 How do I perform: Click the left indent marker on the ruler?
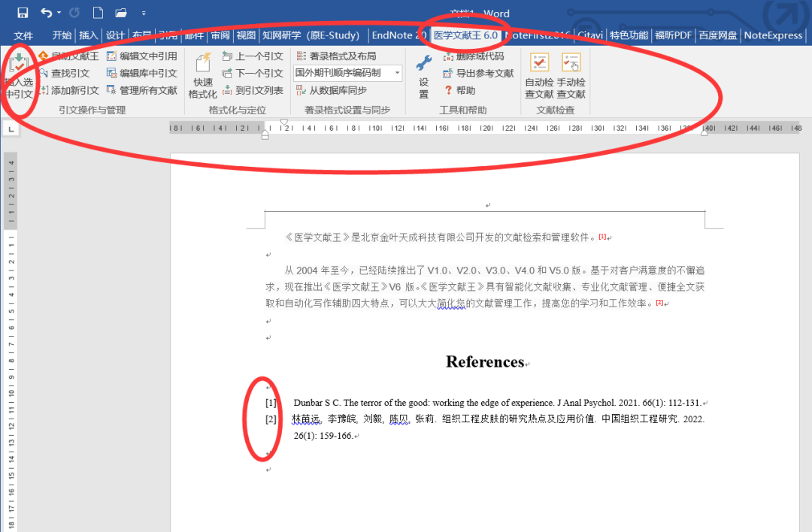tap(265, 135)
